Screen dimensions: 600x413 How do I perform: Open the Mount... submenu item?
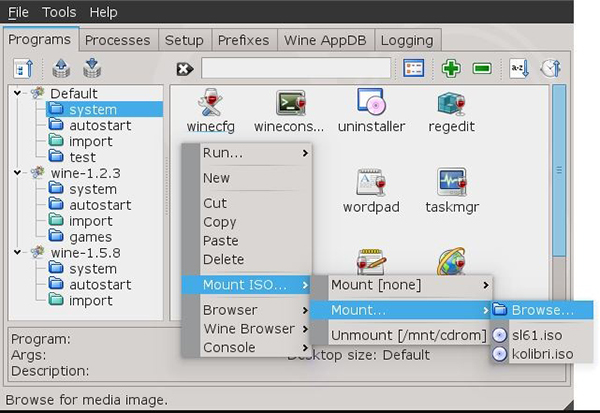[x=401, y=310]
